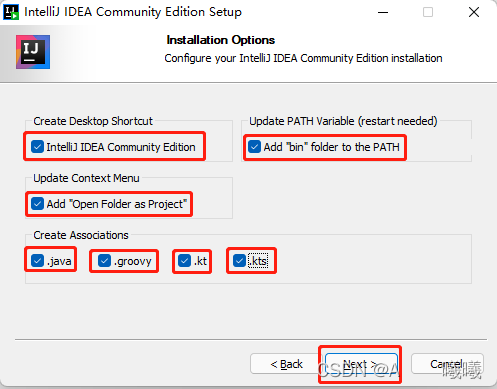Minimize the setup window
The width and height of the screenshot is (497, 389).
pos(383,12)
